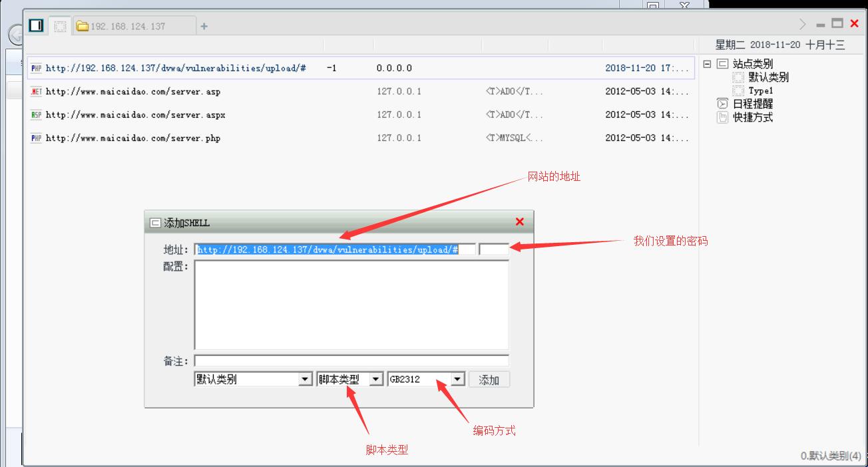Select the maicaidao.com/server.aspx entry

(x=136, y=114)
